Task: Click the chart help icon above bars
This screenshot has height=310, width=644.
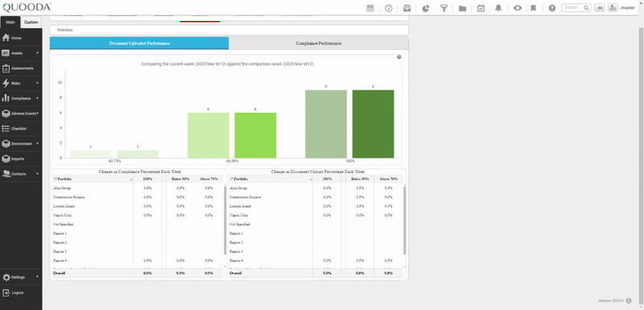Action: (398, 57)
